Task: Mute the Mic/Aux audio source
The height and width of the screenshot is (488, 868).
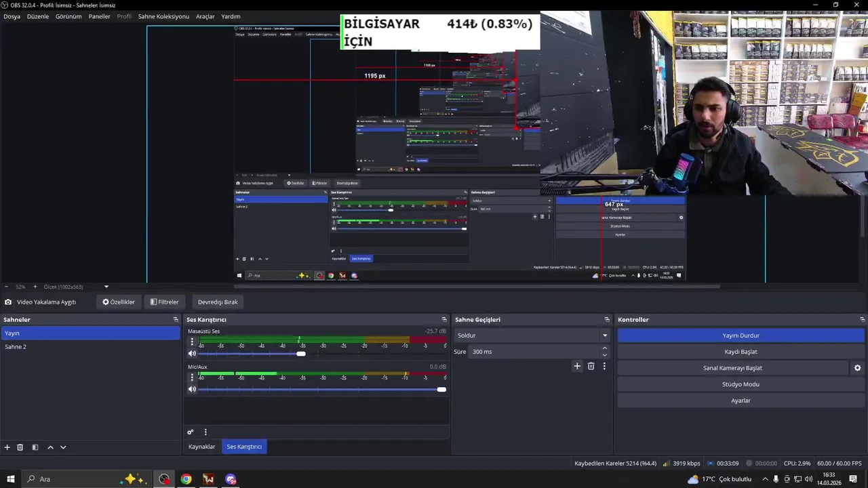Action: pos(192,389)
